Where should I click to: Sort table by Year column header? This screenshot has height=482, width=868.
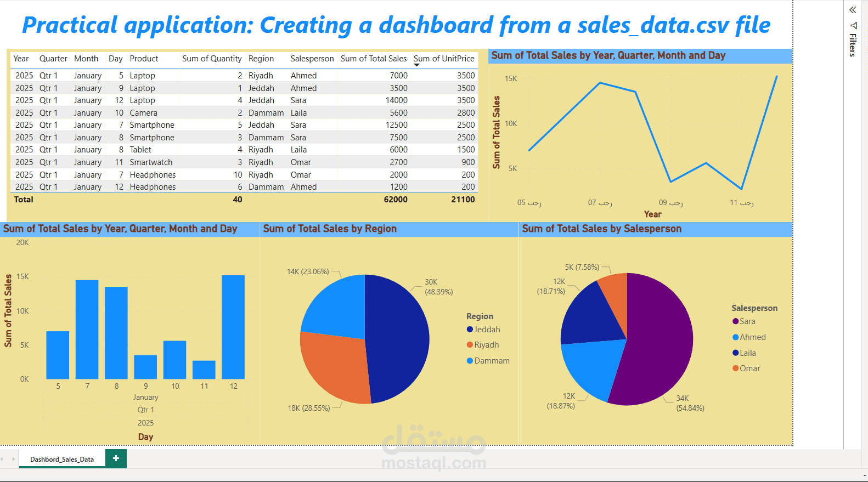click(21, 59)
